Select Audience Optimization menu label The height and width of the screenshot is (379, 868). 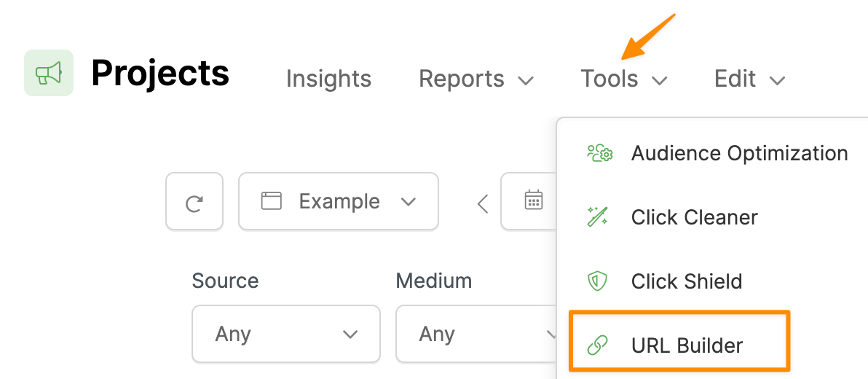(739, 153)
